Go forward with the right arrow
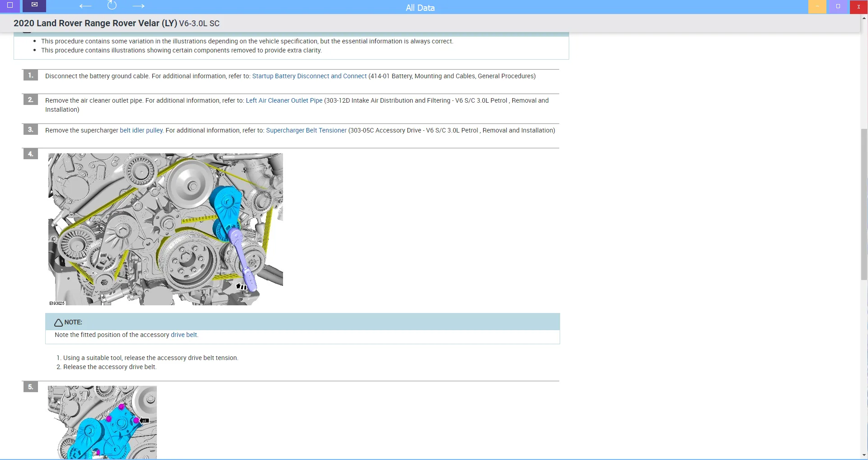The height and width of the screenshot is (460, 868). pyautogui.click(x=138, y=6)
